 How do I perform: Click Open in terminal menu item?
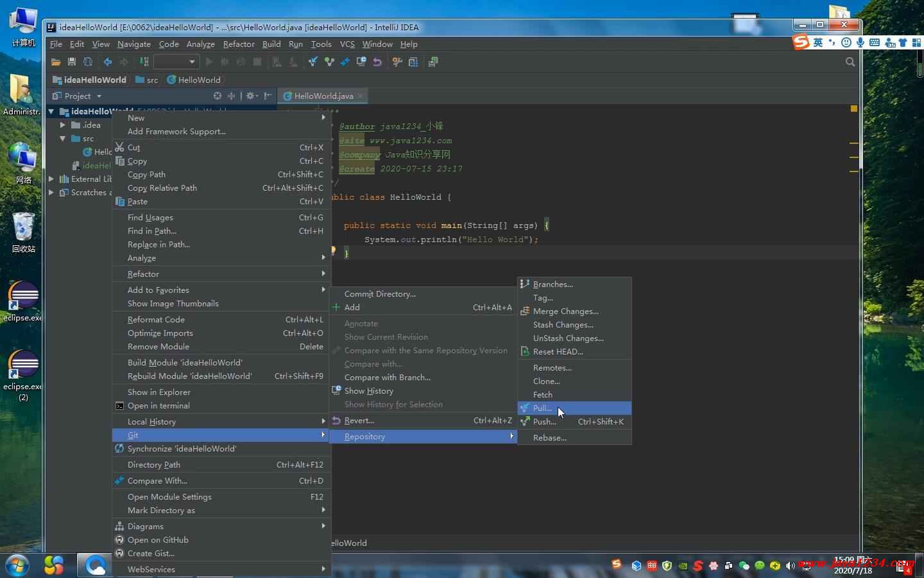tap(221, 405)
